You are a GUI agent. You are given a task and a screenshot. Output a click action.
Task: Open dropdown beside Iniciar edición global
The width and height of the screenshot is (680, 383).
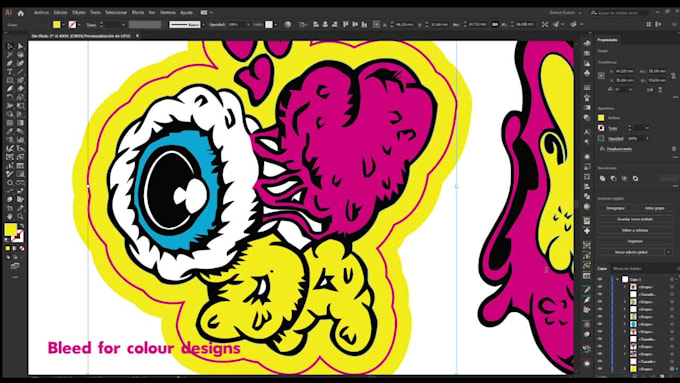(668, 252)
